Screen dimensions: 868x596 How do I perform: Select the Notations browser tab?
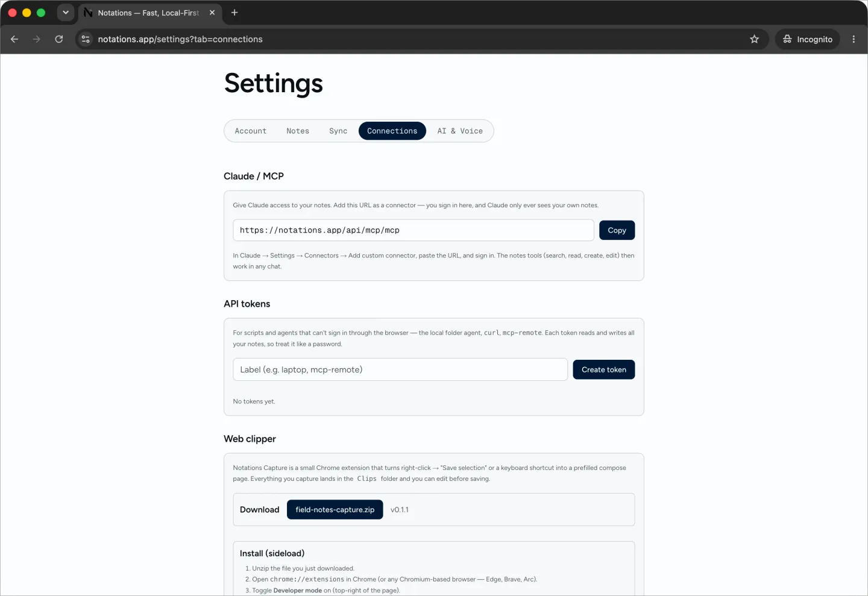click(150, 13)
